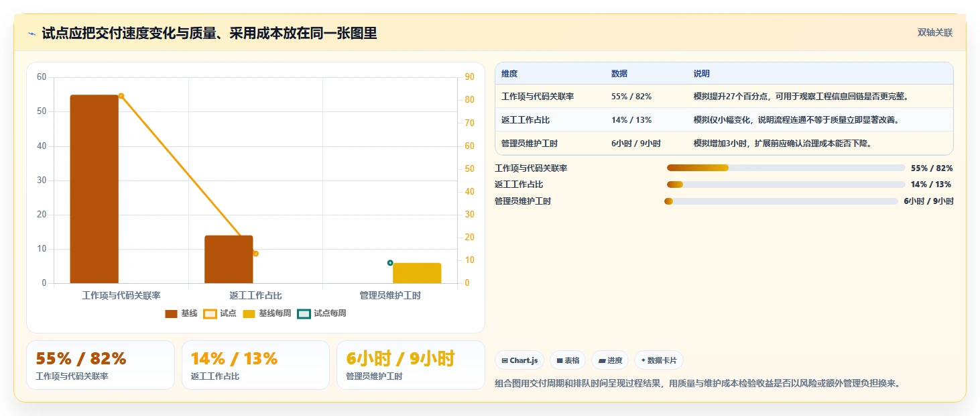Click the 数据卡片 chip

tap(659, 360)
